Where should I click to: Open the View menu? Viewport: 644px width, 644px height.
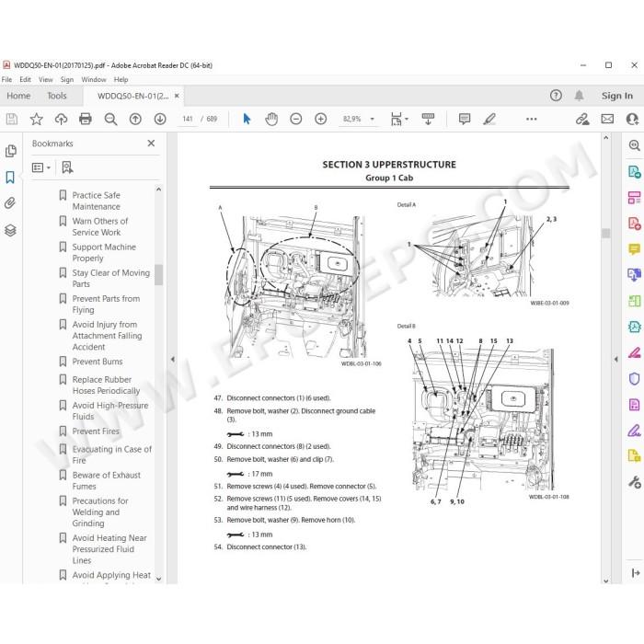(x=46, y=80)
